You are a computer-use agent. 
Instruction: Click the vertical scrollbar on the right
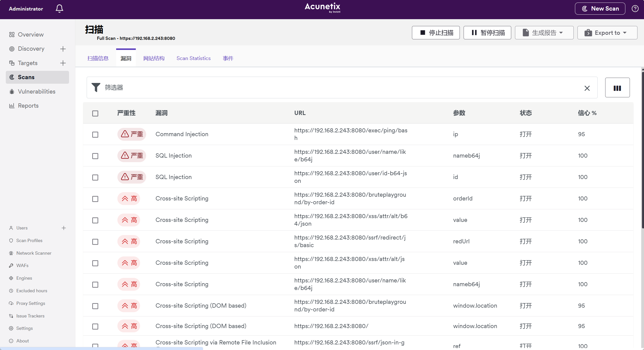[x=642, y=151]
